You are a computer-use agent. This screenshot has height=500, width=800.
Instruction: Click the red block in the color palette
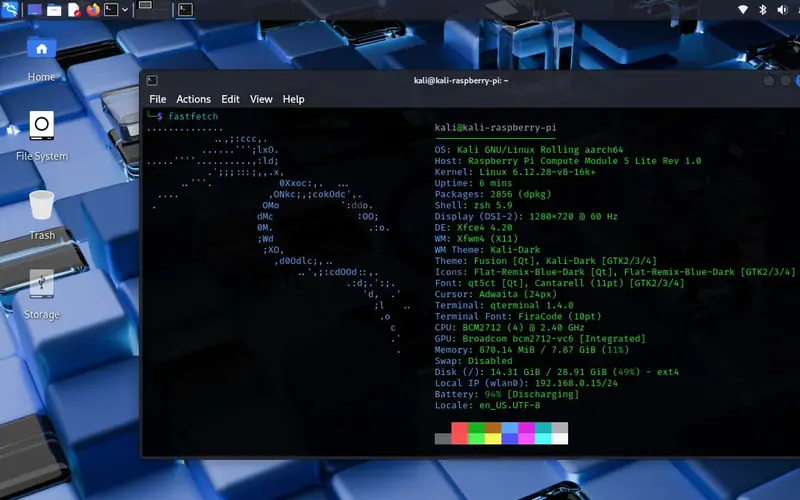[460, 433]
